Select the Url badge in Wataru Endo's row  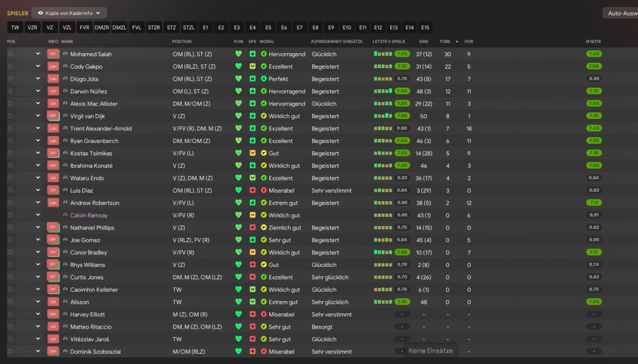click(53, 178)
